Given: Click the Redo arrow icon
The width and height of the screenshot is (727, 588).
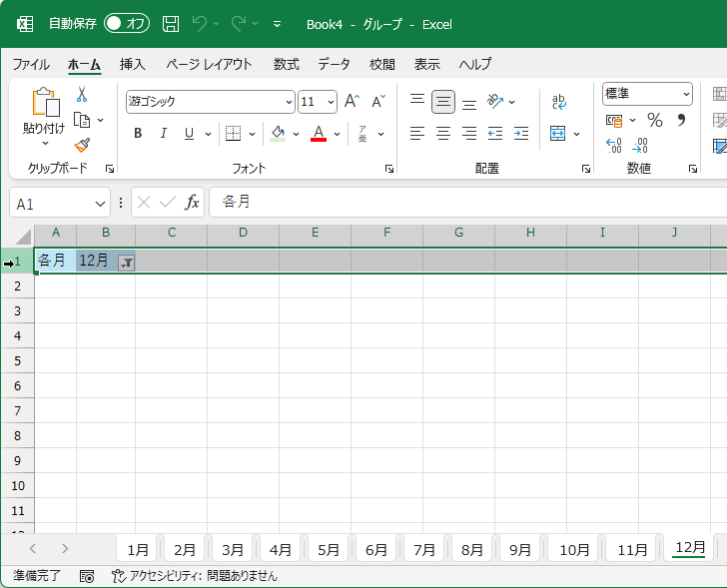Looking at the screenshot, I should 239,24.
